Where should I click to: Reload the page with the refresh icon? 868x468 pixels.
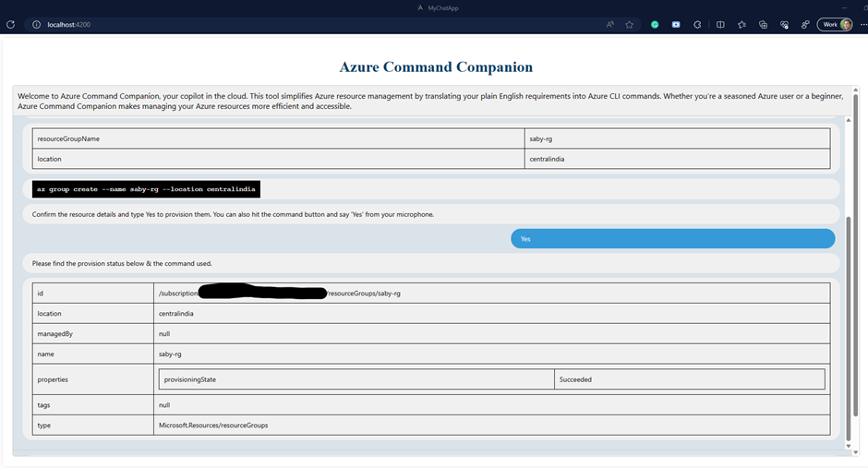pos(10,24)
